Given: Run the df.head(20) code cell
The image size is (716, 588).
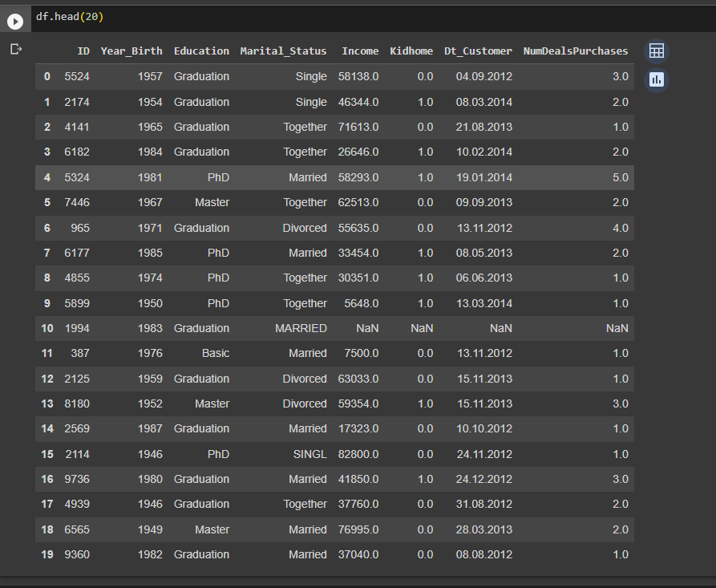Looking at the screenshot, I should click(15, 21).
